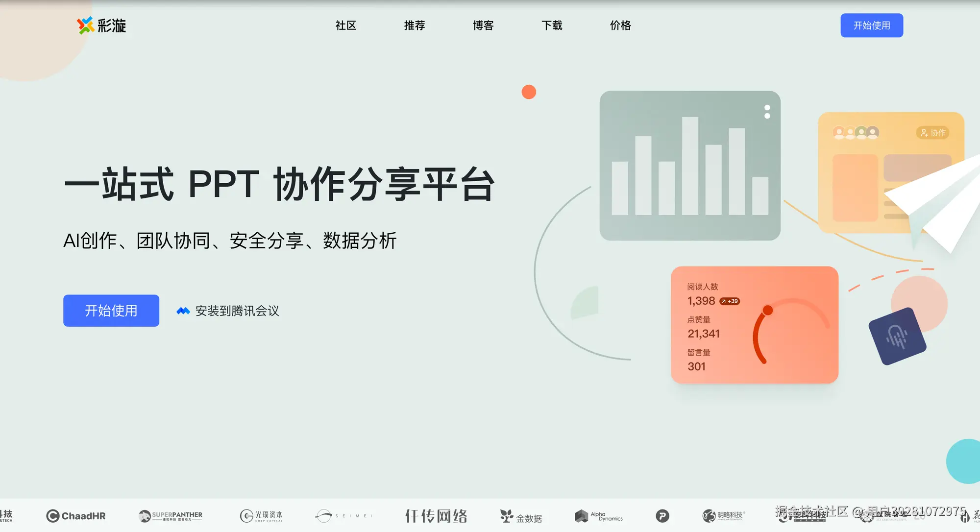This screenshot has height=532, width=980.
Task: Click the +39 increase badge
Action: (x=729, y=301)
